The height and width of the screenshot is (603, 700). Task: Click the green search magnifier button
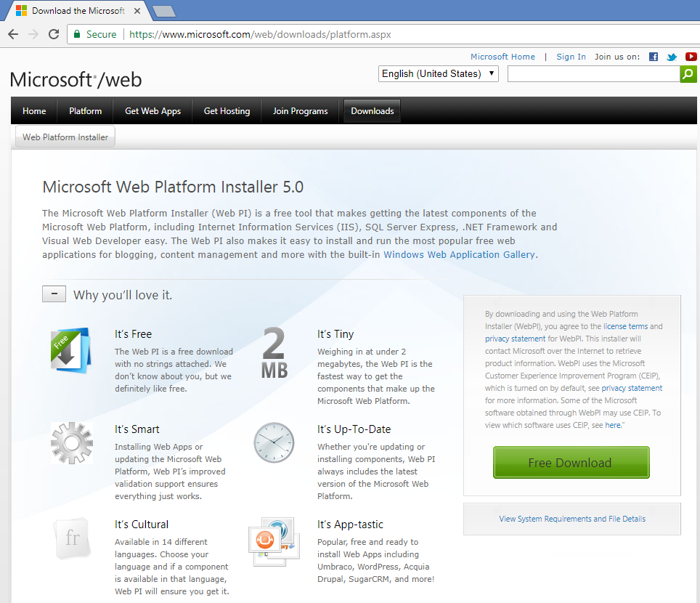pyautogui.click(x=688, y=73)
